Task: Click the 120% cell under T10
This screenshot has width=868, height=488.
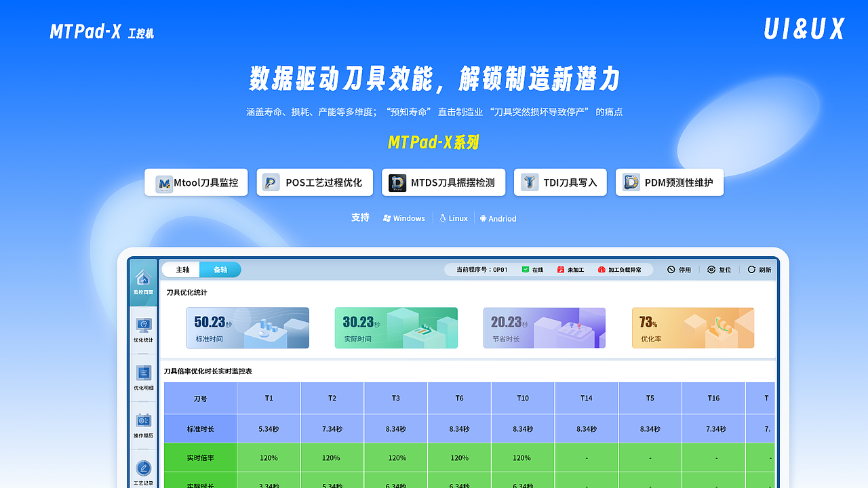Action: [522, 457]
